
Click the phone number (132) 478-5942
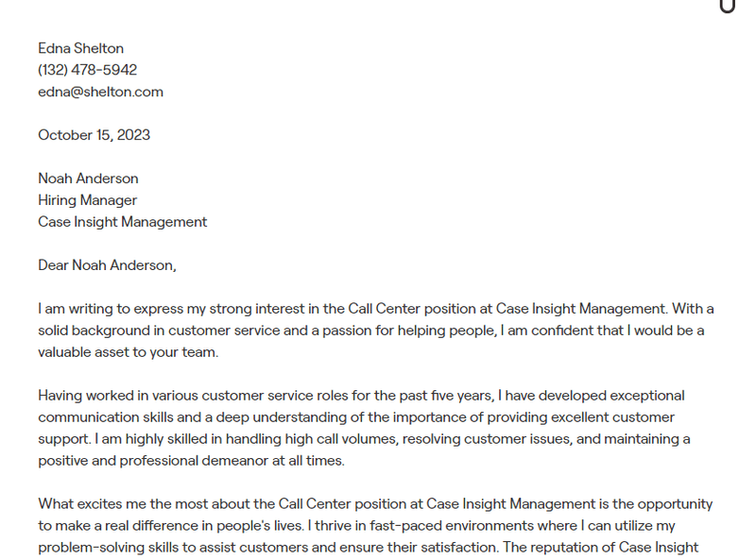tap(87, 70)
